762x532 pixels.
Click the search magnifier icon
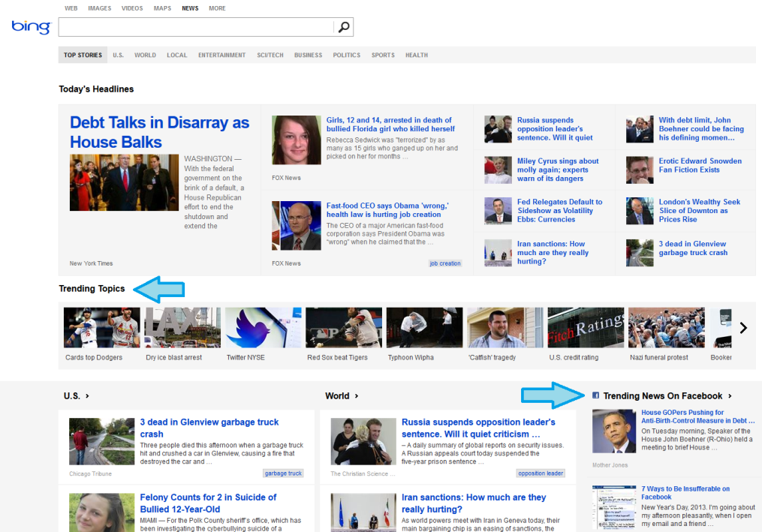(x=344, y=27)
